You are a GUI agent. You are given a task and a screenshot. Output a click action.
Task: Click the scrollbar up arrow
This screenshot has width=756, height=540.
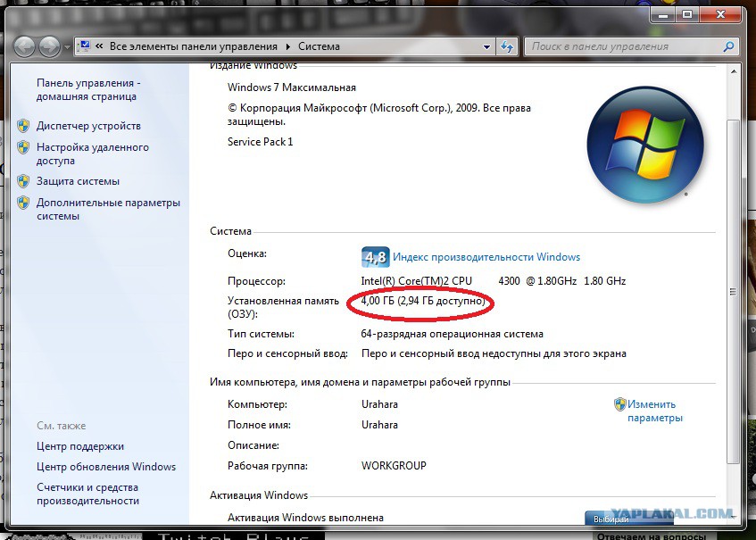click(x=734, y=71)
